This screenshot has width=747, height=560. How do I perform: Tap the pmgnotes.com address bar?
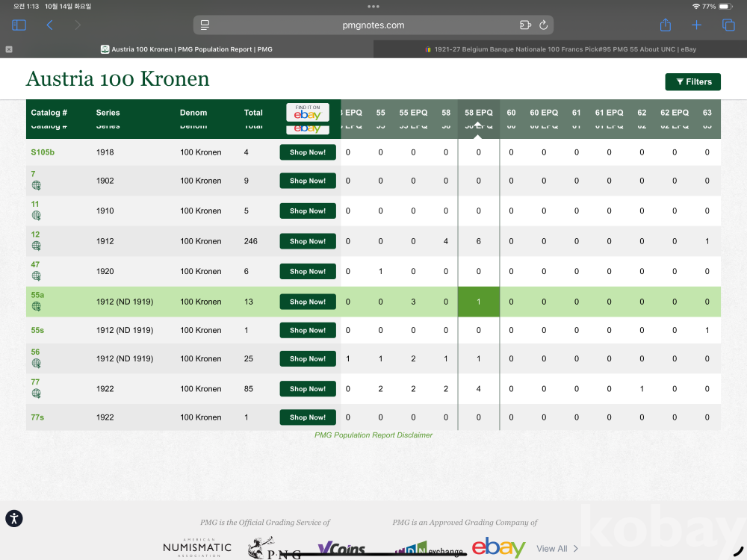point(373,25)
